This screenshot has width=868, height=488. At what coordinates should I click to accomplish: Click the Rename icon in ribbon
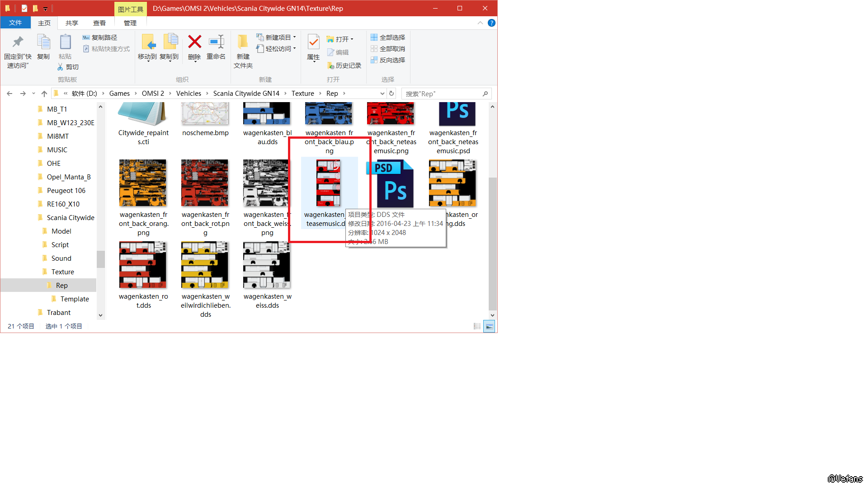216,42
